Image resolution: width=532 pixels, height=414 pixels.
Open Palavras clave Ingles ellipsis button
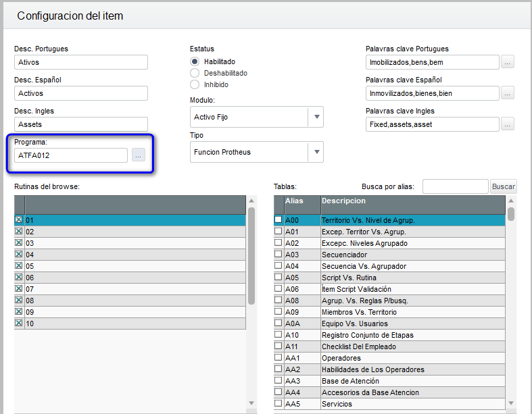pyautogui.click(x=507, y=124)
